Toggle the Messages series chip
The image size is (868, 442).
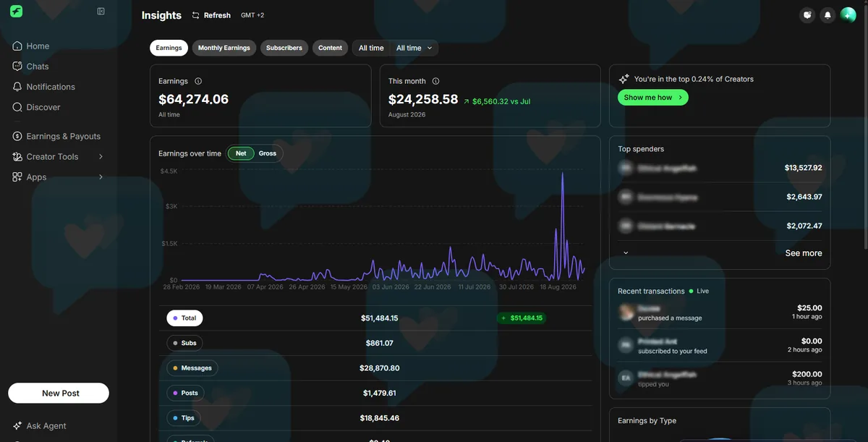(192, 368)
